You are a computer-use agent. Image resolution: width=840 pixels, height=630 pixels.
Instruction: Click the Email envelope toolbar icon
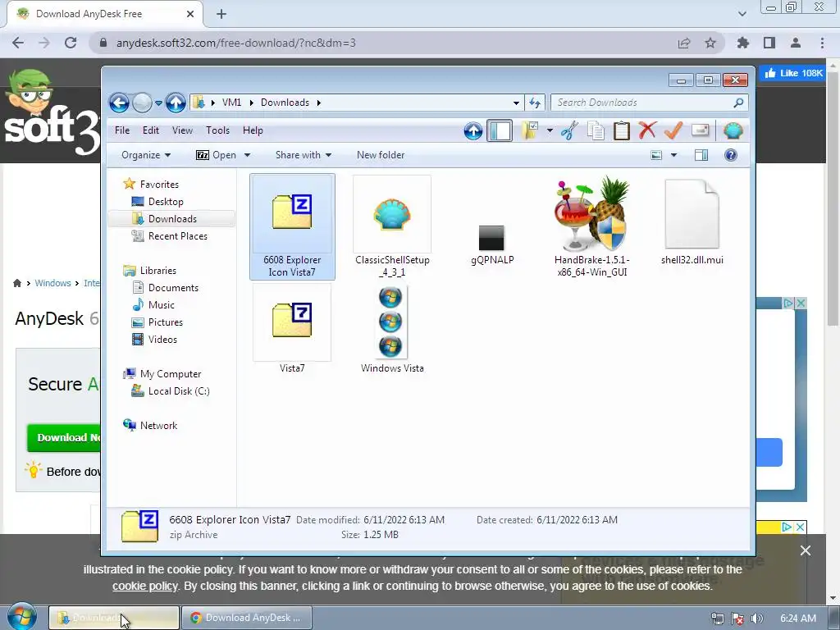(x=701, y=130)
